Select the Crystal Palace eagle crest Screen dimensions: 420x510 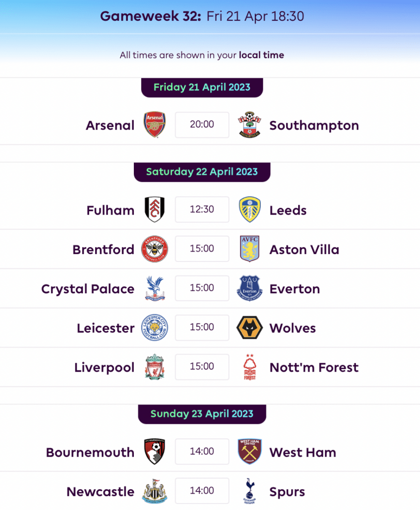point(155,288)
